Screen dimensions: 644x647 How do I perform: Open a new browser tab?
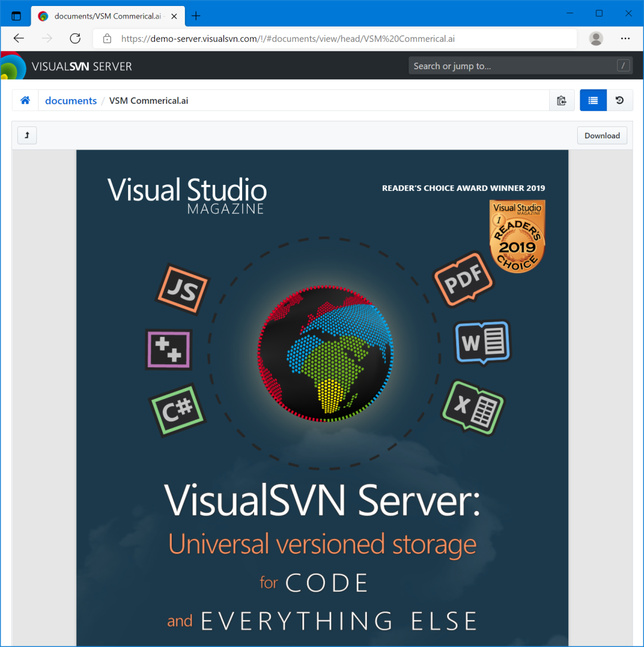pos(196,16)
